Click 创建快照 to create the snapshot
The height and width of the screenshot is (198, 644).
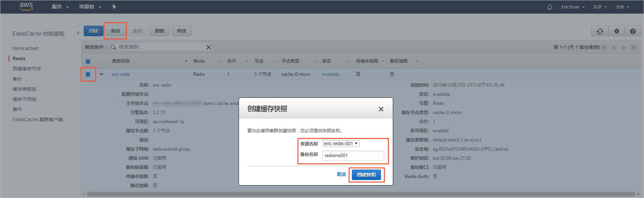(366, 175)
